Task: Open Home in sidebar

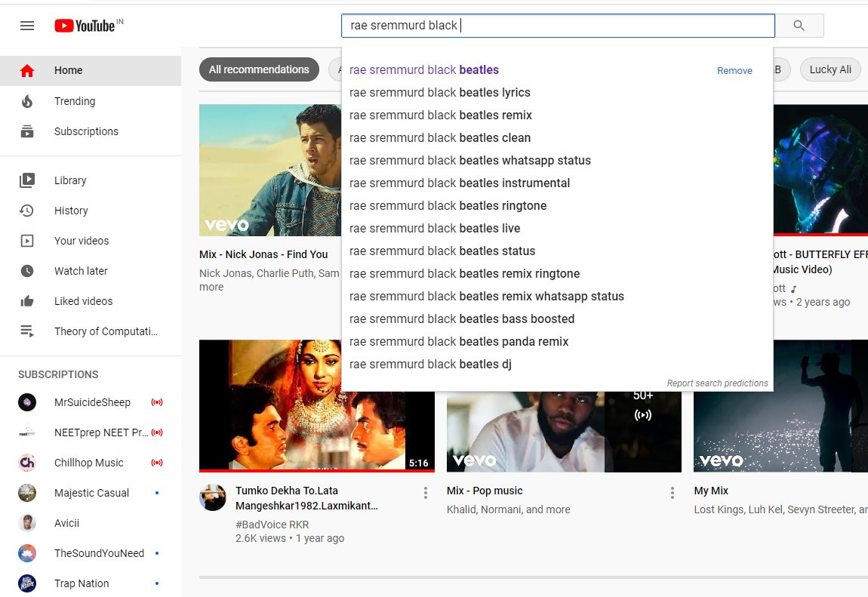Action: [x=91, y=70]
